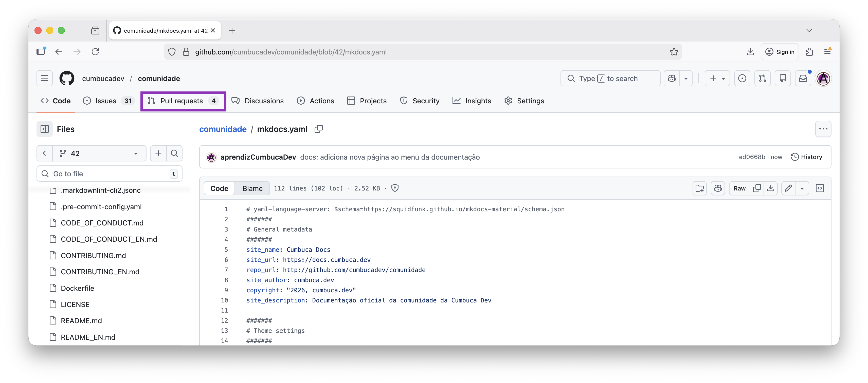Ask Copilot about this file
Image resolution: width=868 pixels, height=383 pixels.
click(718, 188)
